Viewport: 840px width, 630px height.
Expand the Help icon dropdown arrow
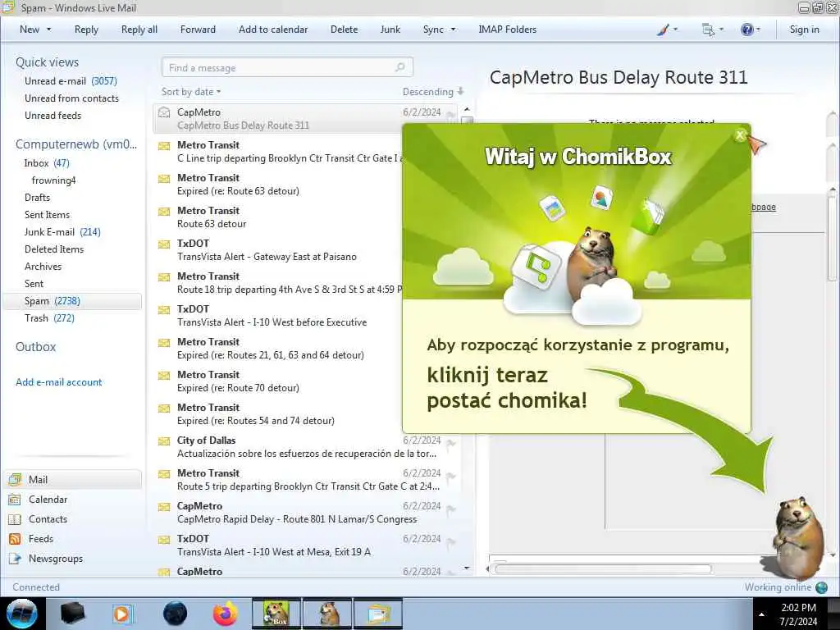pos(758,30)
